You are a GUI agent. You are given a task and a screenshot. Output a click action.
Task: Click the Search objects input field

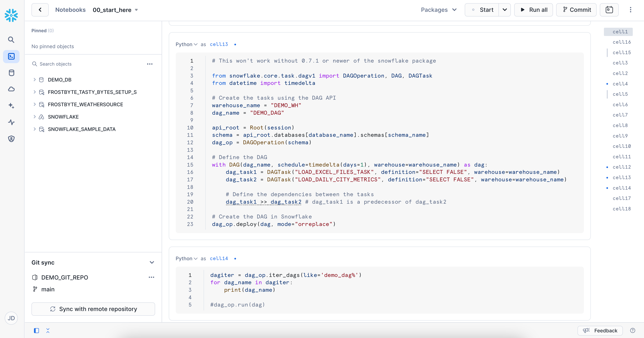point(87,64)
